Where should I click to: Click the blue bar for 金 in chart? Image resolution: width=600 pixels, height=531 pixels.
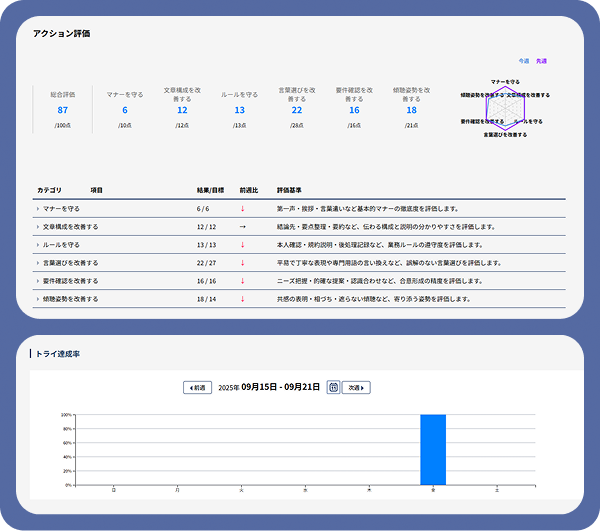[x=433, y=449]
